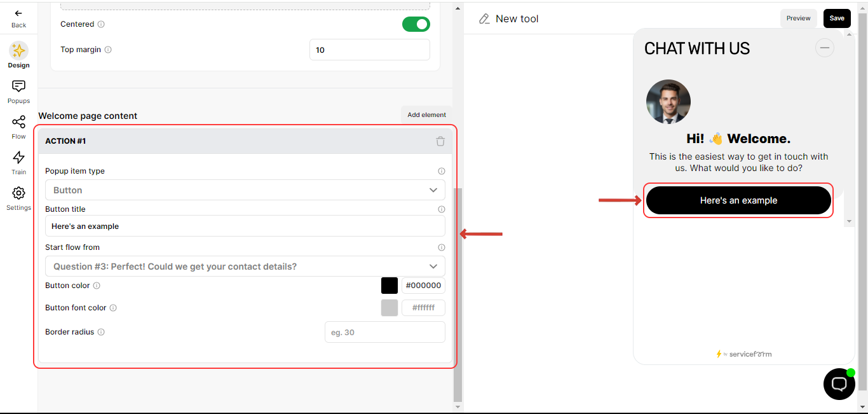Save the tool with Save button

837,18
